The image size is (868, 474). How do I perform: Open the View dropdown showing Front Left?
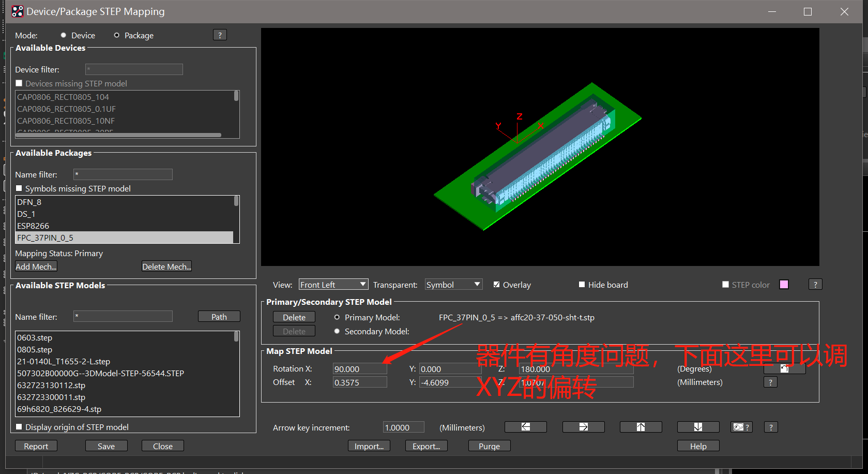click(333, 285)
